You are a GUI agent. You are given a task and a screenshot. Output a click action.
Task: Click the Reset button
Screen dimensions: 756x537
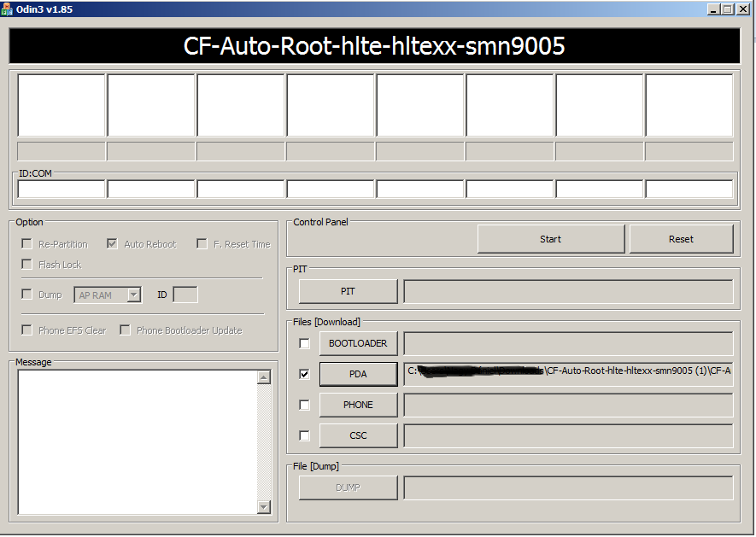click(682, 239)
